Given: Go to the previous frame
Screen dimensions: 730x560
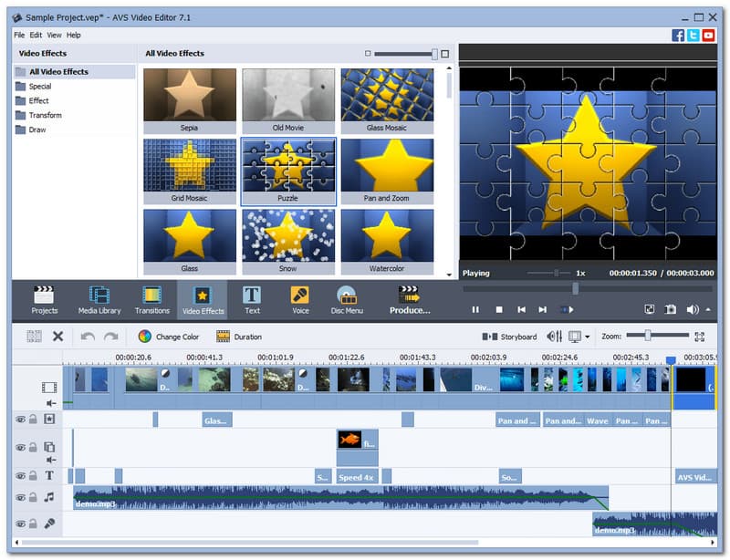Looking at the screenshot, I should point(521,309).
